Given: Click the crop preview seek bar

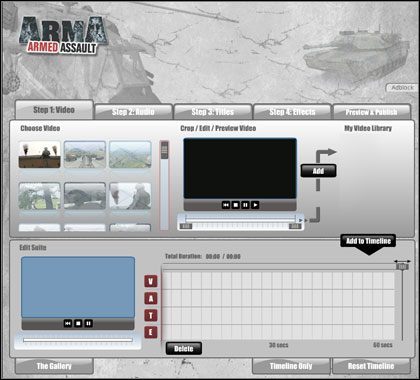Looking at the screenshot, I should coord(240,220).
